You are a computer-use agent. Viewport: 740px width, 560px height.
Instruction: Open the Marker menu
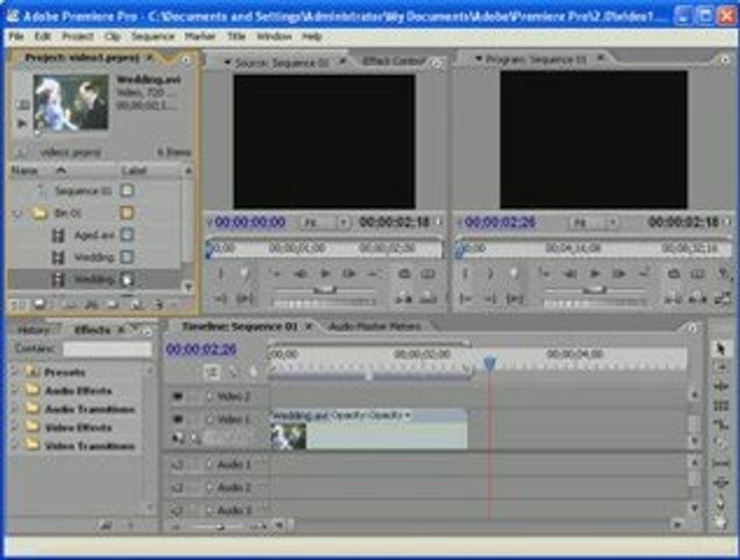click(200, 37)
